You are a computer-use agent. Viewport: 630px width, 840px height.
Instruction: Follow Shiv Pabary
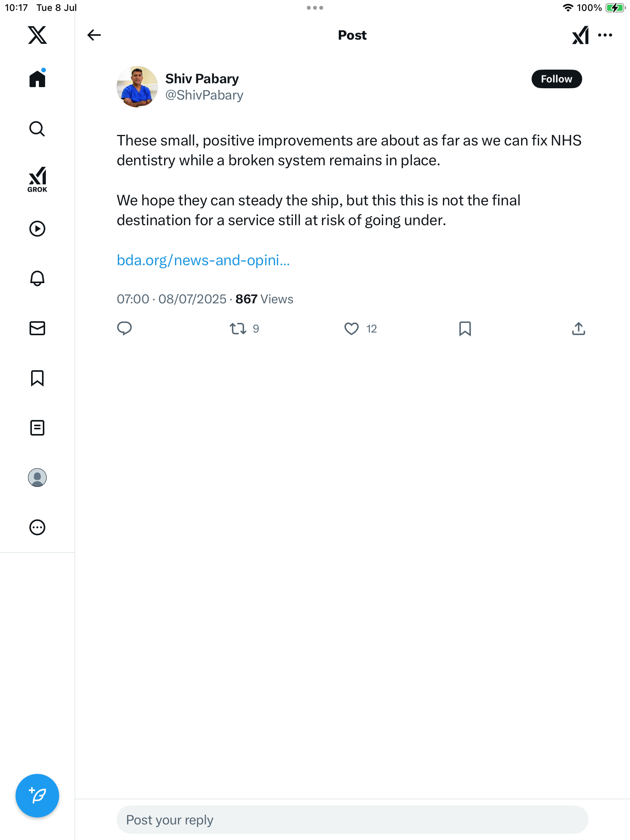[x=556, y=79]
